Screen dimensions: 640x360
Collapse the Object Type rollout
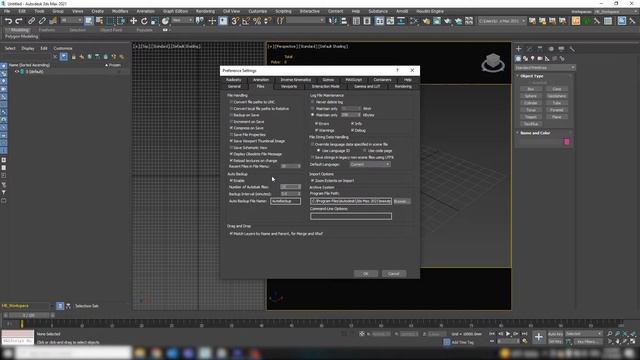(532, 76)
